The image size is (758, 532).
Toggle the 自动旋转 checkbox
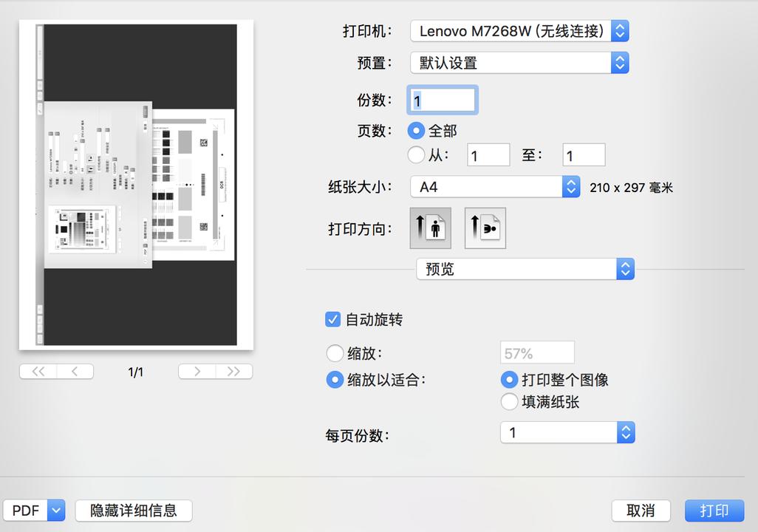[x=332, y=320]
